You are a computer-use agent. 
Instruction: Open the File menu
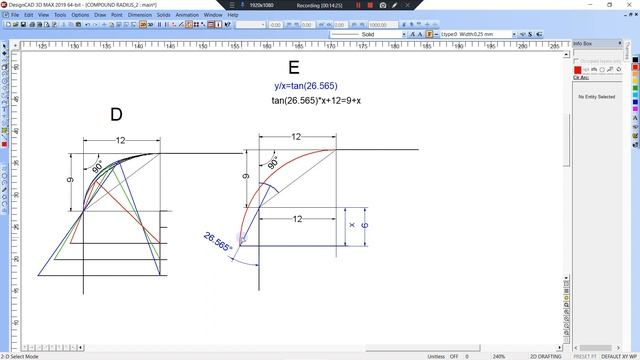(x=15, y=15)
